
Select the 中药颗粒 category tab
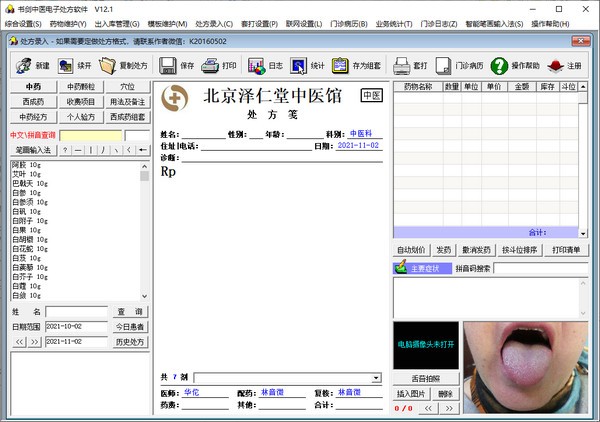point(79,87)
